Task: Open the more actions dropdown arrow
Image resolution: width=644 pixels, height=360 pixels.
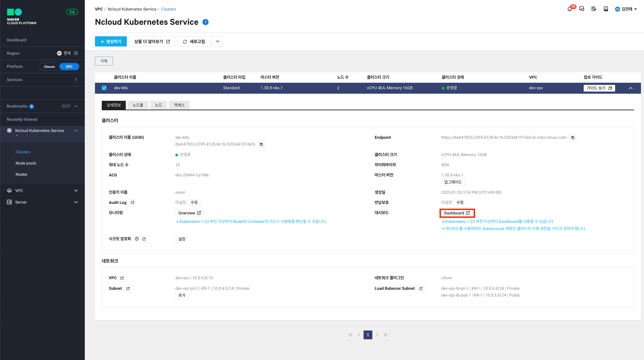Action: point(218,41)
